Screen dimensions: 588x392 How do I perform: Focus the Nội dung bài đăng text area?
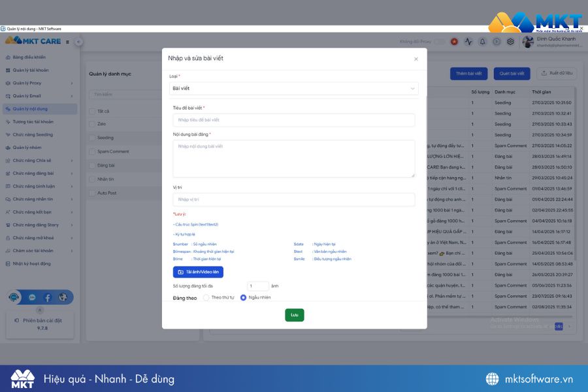coord(293,159)
